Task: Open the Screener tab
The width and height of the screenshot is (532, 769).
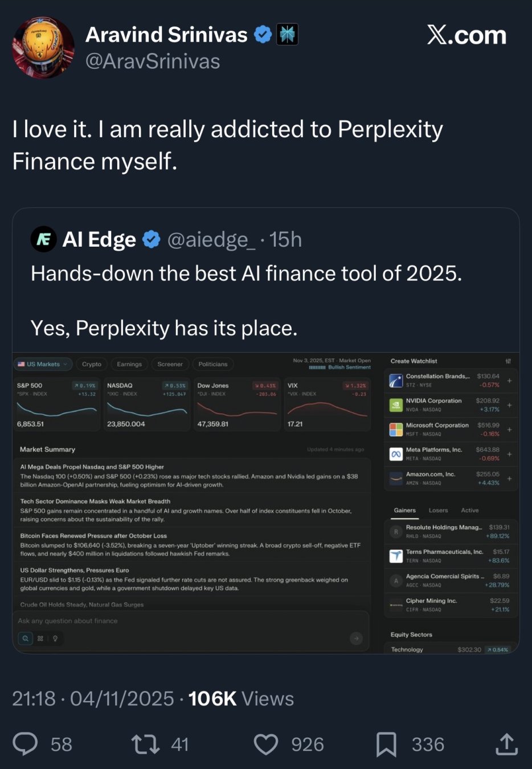Action: (x=170, y=364)
